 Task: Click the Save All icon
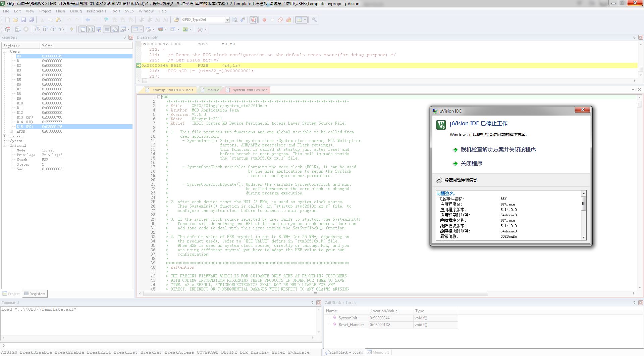pos(32,20)
